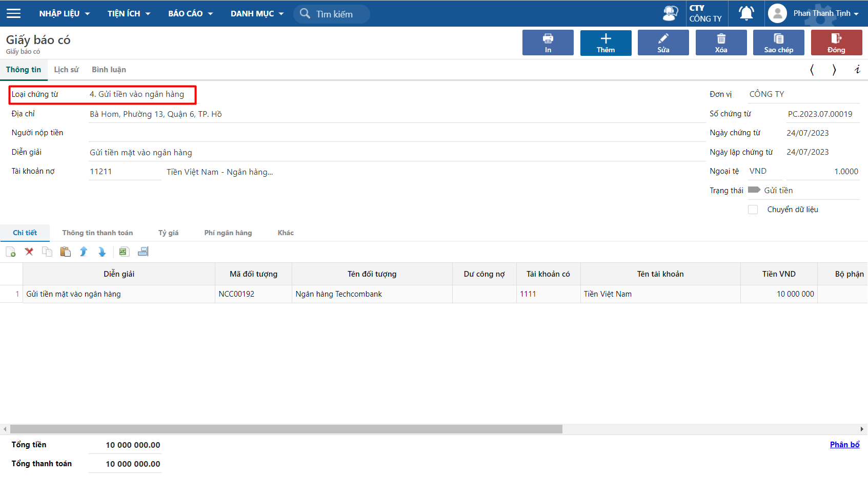Go to the next voucher arrow
Screen dimensions: 868x478
click(x=834, y=70)
